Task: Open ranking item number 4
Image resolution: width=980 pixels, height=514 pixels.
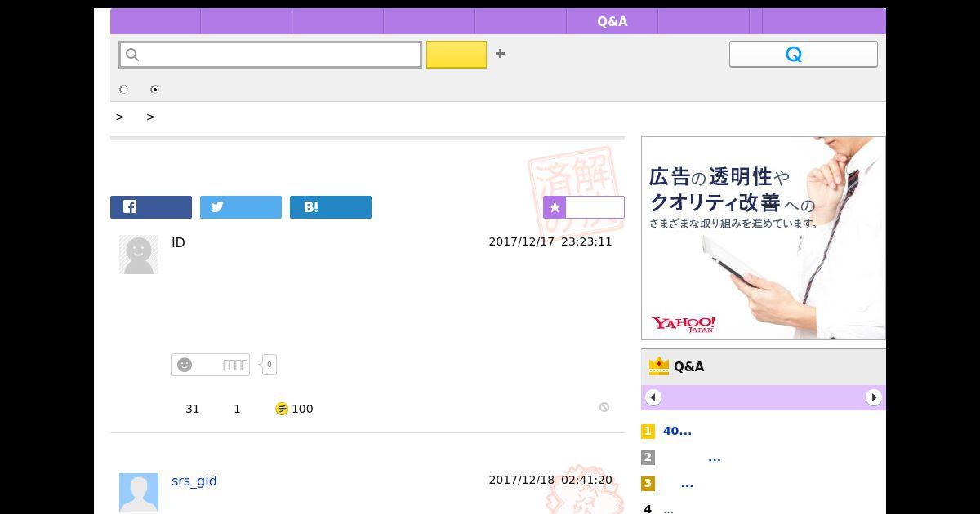Action: tap(668, 509)
